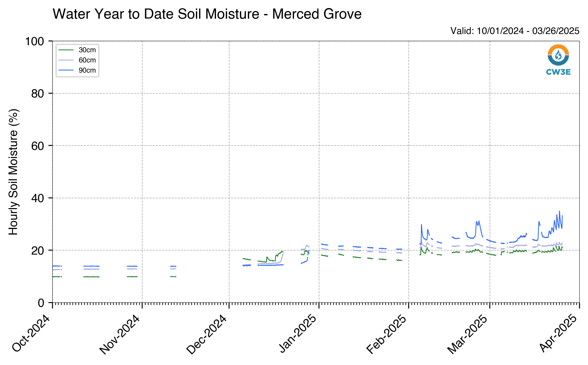The height and width of the screenshot is (365, 588).
Task: Click the 60 y-axis tick label
Action: [x=38, y=146]
